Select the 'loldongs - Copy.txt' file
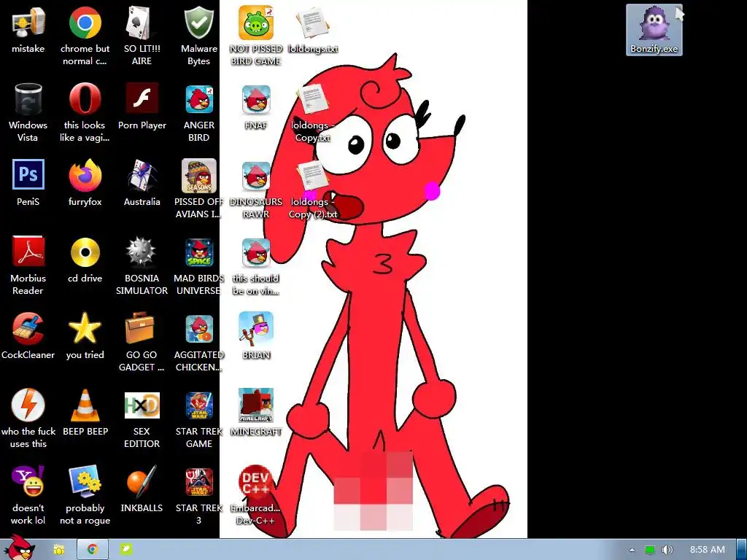 (313, 112)
